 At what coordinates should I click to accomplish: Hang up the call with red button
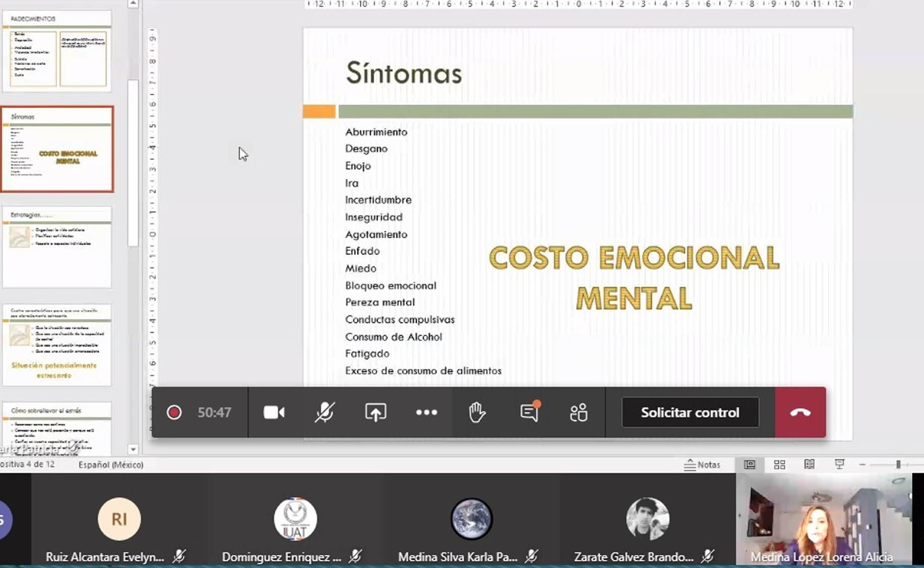click(800, 412)
